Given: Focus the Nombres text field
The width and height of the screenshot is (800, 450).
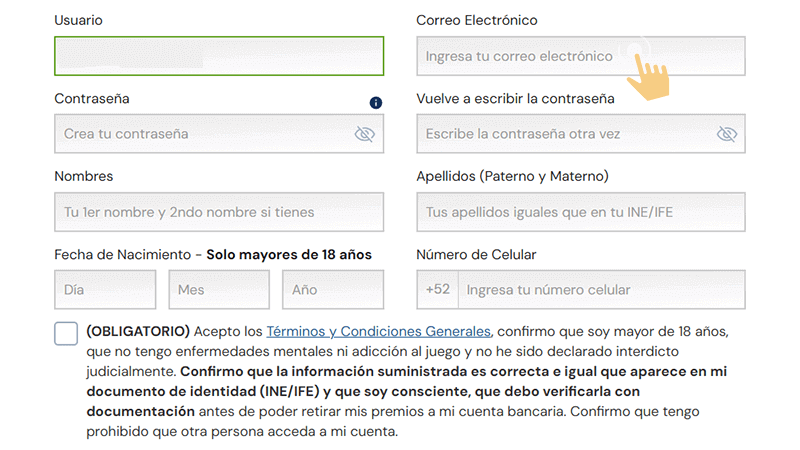Looking at the screenshot, I should [219, 212].
